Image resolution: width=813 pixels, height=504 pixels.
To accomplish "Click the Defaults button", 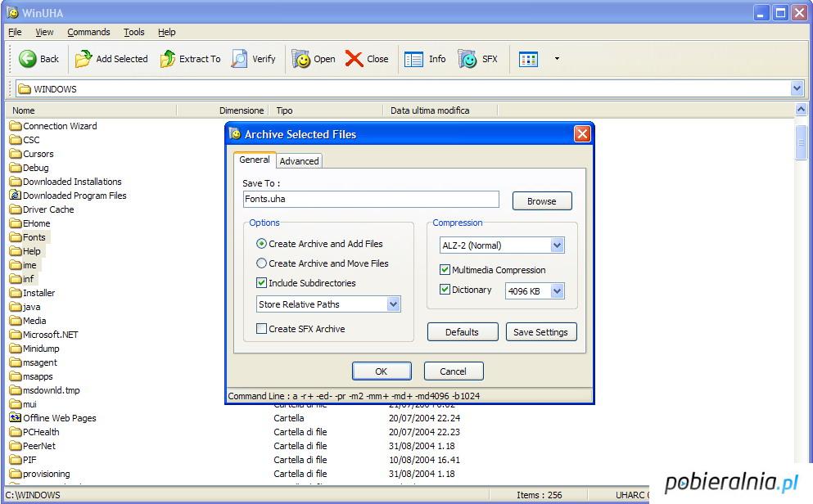I will [462, 332].
